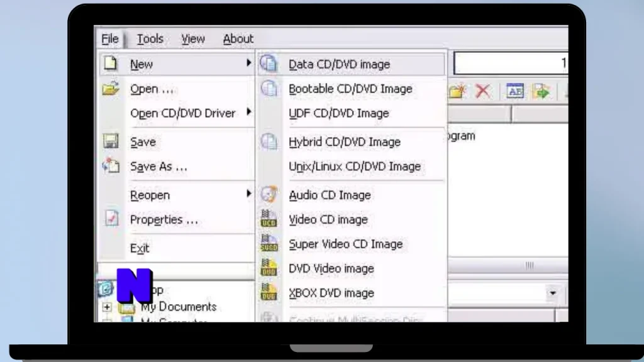
Task: Click the horizontal scrollbar grip
Action: (x=530, y=266)
